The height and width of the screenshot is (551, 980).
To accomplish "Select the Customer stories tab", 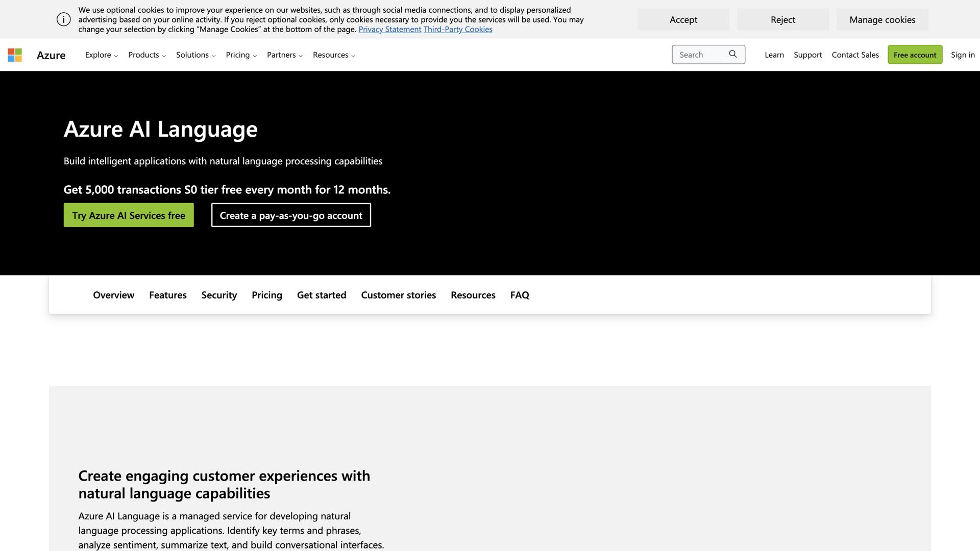I will point(398,295).
